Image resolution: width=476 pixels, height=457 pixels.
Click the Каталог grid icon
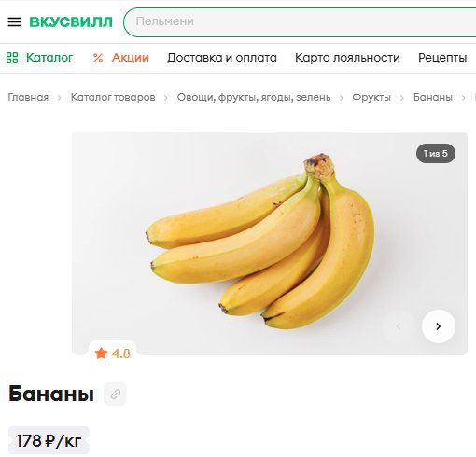[12, 58]
